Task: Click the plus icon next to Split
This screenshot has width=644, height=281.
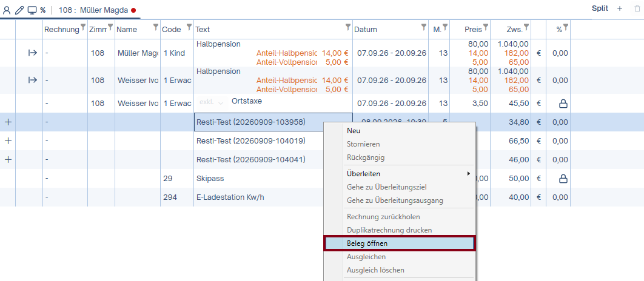Action: pos(620,8)
